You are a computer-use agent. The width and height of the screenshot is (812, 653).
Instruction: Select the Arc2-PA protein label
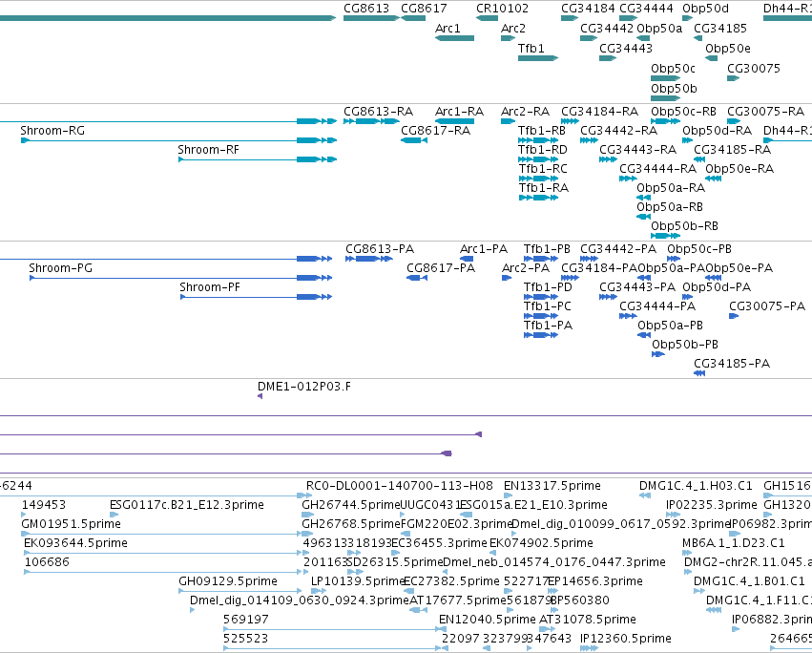point(526,268)
